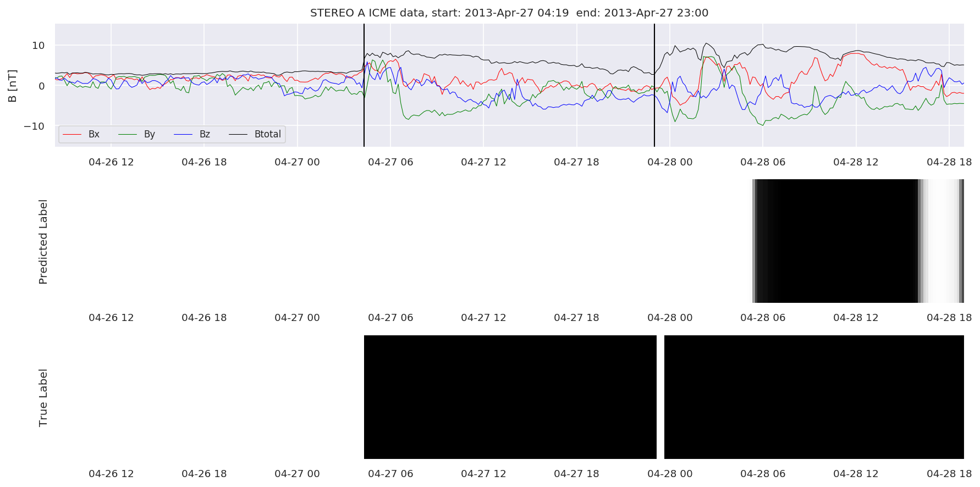The image size is (980, 487).
Task: Click the y-axis tick value −10
Action: [34, 126]
